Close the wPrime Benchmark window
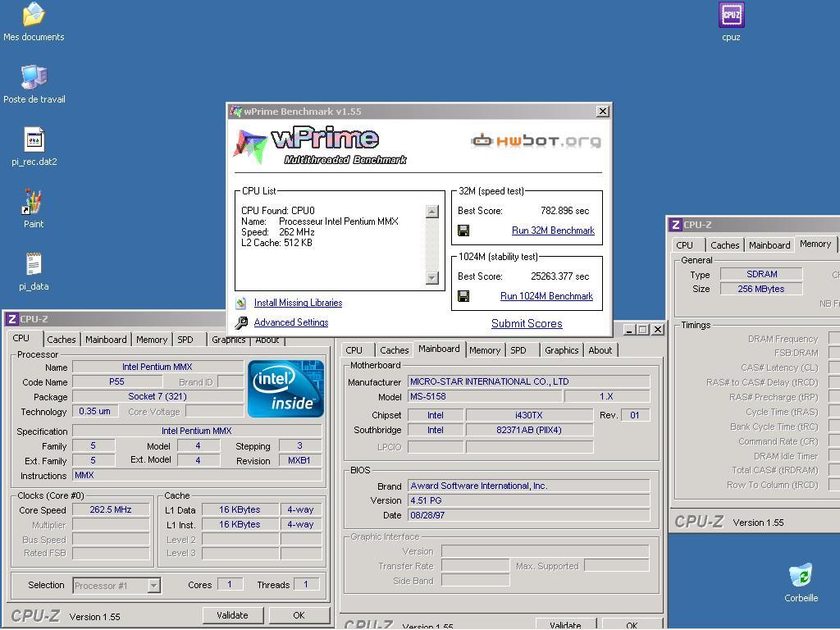The height and width of the screenshot is (630, 840). [603, 111]
